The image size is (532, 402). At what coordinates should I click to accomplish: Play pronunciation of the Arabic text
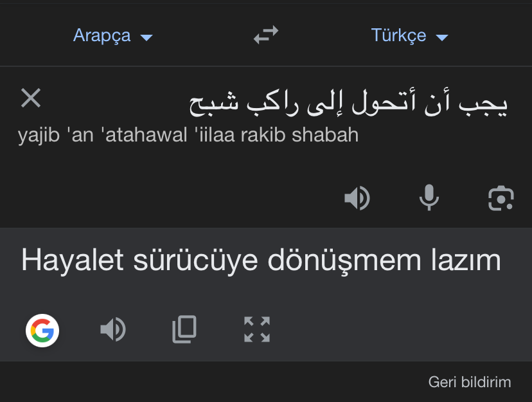[x=357, y=198]
